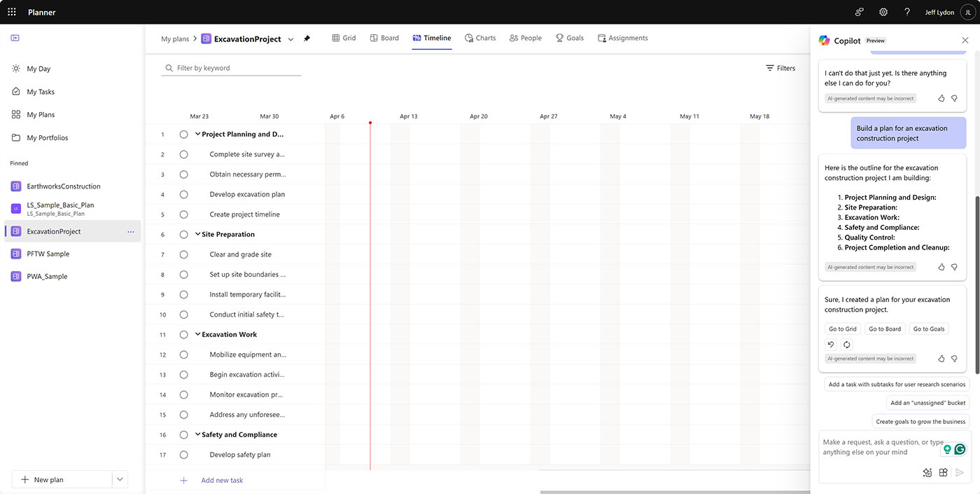Image resolution: width=980 pixels, height=494 pixels.
Task: Open the People tab
Action: click(526, 38)
